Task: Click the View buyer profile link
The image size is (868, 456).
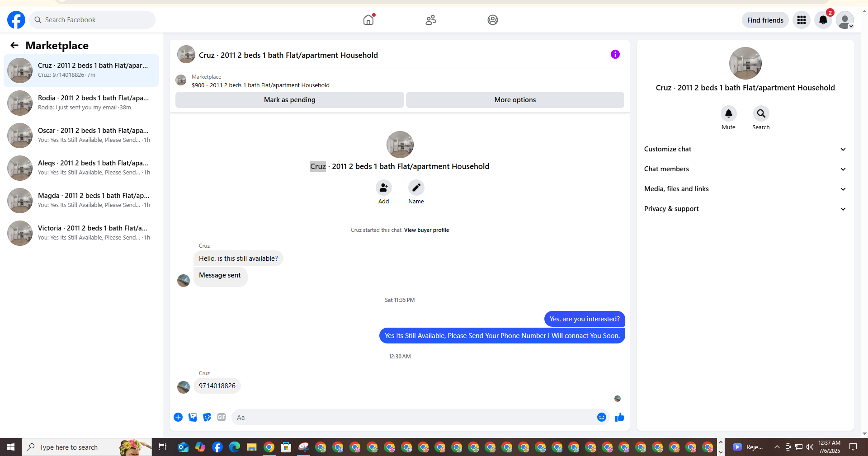Action: (426, 230)
